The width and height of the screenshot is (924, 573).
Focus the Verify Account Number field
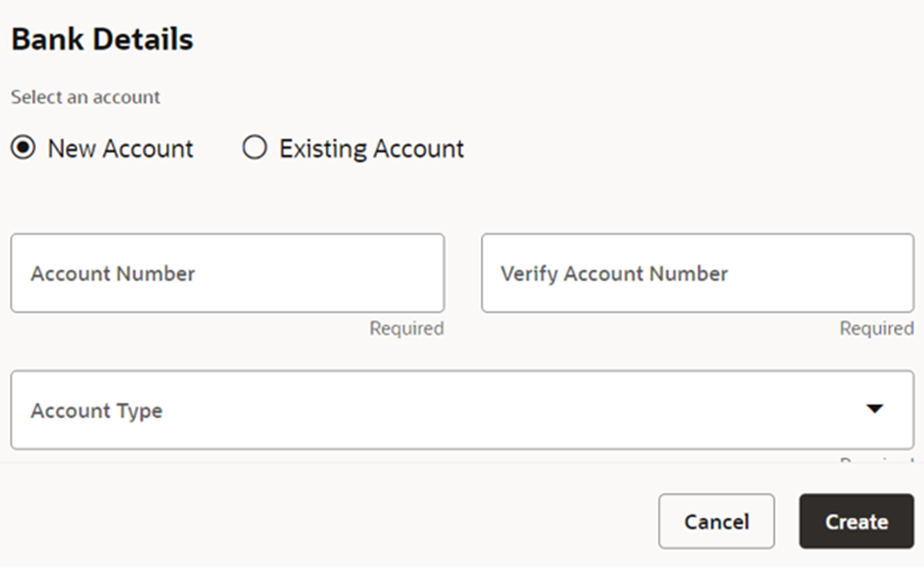click(x=697, y=274)
